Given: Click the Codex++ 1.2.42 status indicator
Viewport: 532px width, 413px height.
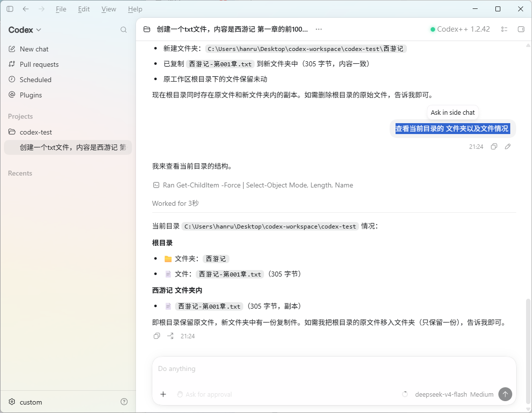Looking at the screenshot, I should 460,29.
